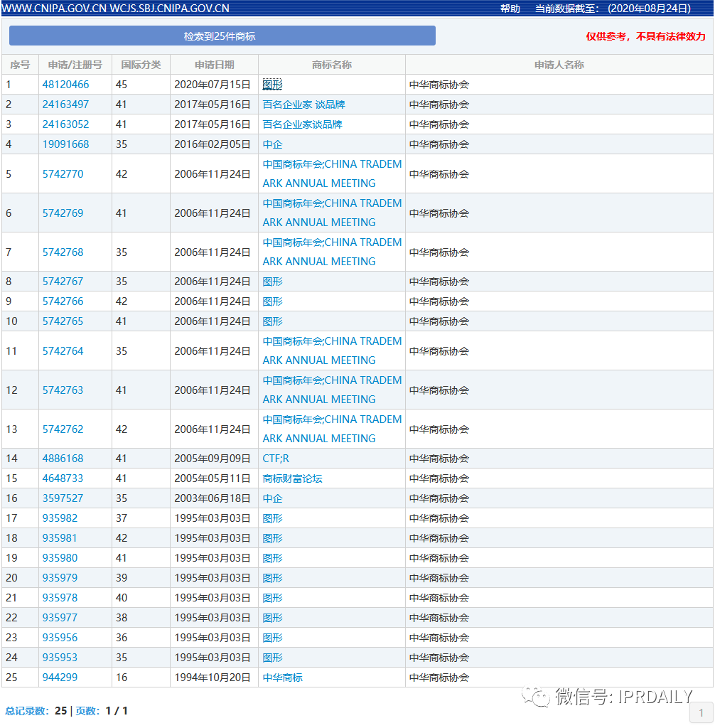Open the 中企 trademark in row 4
Screen dimensions: 715x728
click(272, 144)
